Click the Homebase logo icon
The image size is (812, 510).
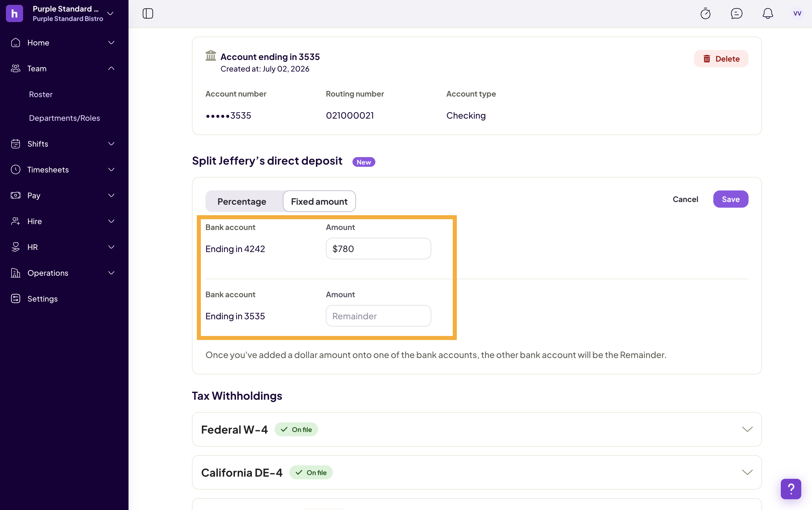point(15,13)
